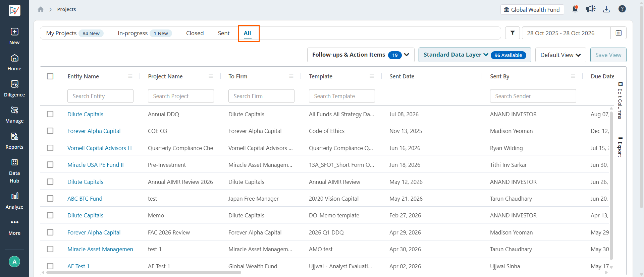Click the horizontal table scrollbar
Viewport: 644px width, 277px height.
(144, 273)
